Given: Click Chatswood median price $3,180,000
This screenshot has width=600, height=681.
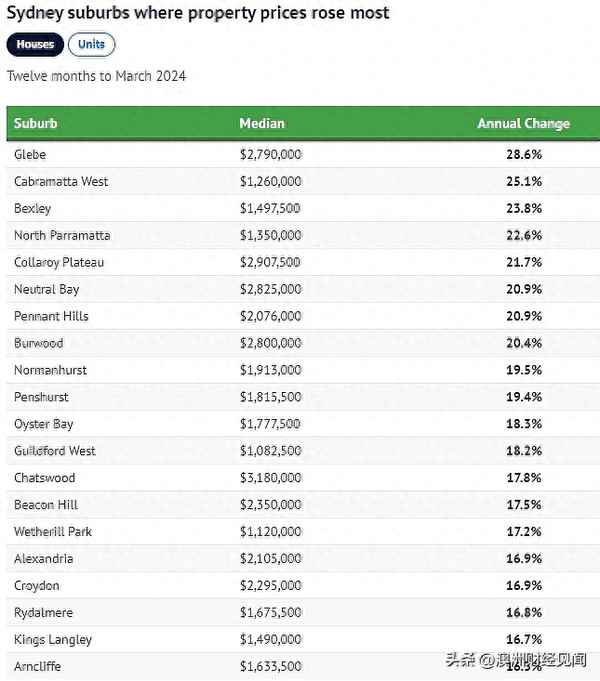Looking at the screenshot, I should click(270, 478).
